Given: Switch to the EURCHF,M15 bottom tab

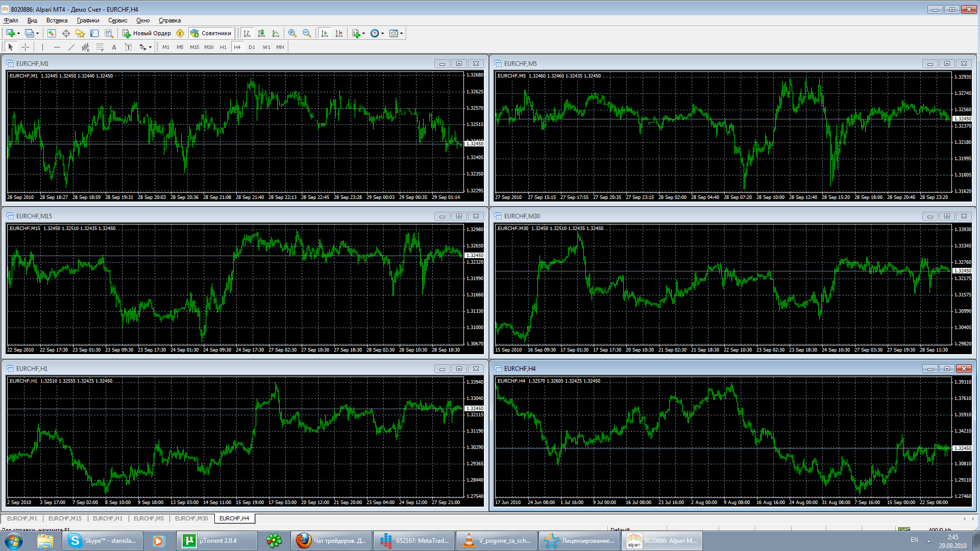Looking at the screenshot, I should [65, 518].
